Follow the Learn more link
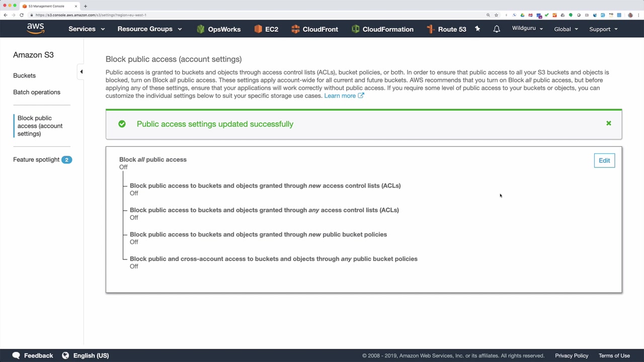 [344, 96]
